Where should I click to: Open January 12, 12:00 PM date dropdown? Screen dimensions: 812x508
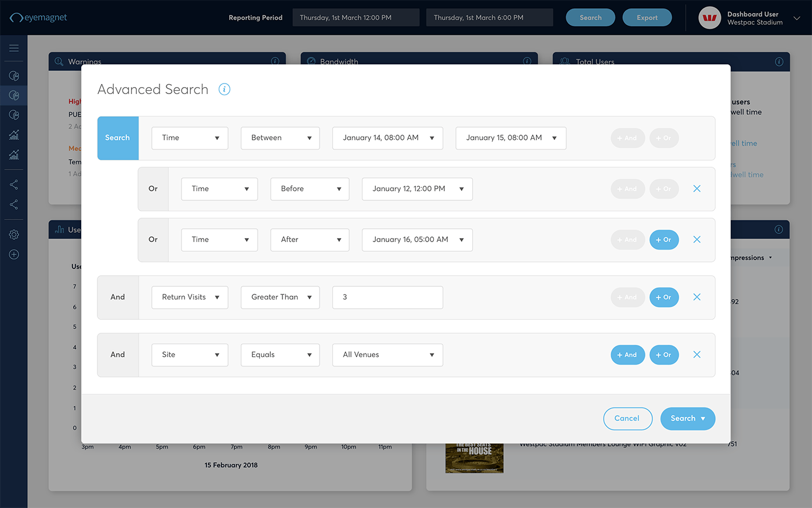point(417,189)
